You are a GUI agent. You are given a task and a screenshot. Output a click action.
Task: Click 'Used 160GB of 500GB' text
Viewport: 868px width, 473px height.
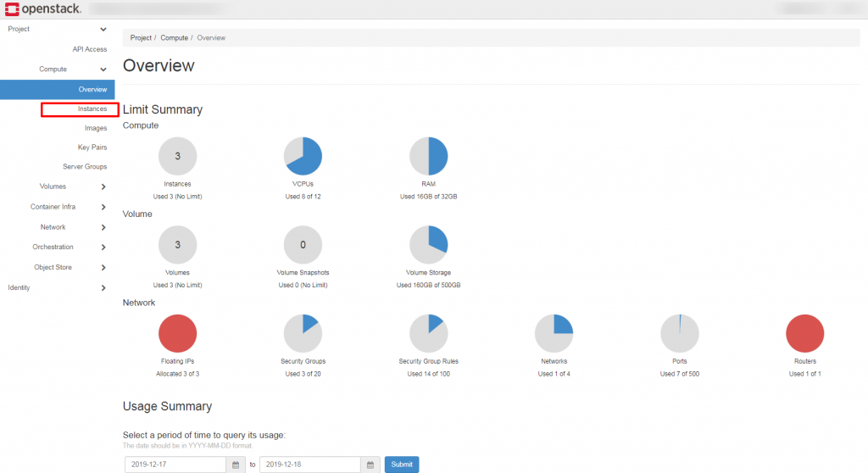(x=428, y=285)
